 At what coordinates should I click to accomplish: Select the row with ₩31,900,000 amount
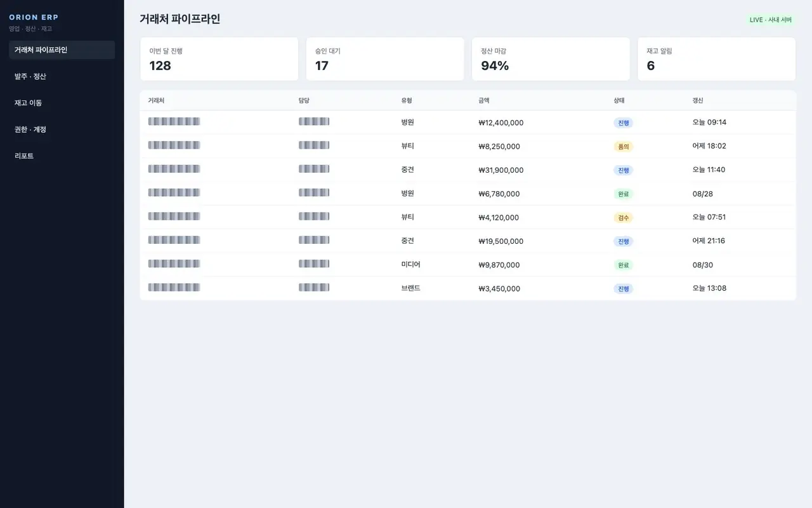pos(468,170)
